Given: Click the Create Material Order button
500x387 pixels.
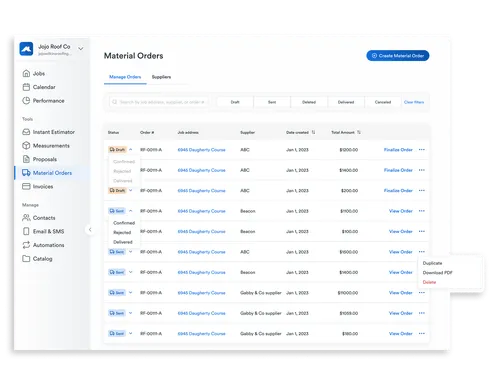Looking at the screenshot, I should [398, 56].
